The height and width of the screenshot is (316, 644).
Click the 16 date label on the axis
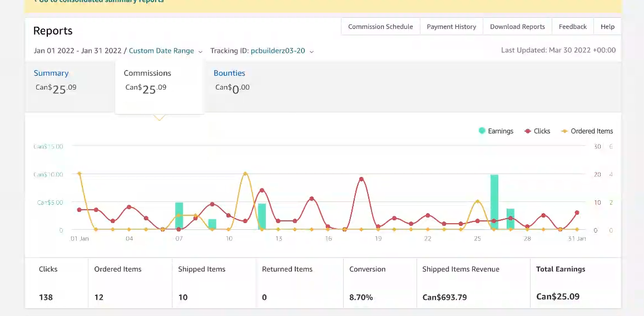[x=328, y=239]
